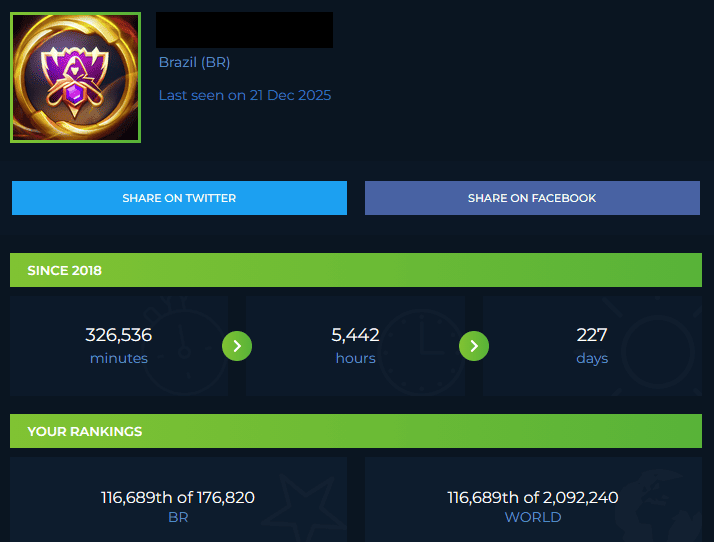Click the faded star icon in BR ranking
The width and height of the screenshot is (714, 542).
coord(305,508)
